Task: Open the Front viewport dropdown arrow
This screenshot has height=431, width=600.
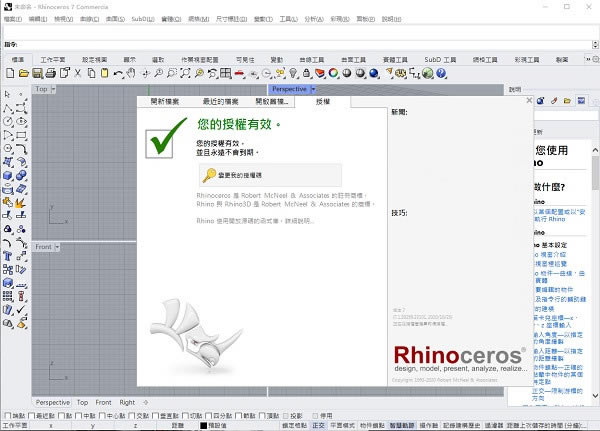Action: pyautogui.click(x=57, y=247)
